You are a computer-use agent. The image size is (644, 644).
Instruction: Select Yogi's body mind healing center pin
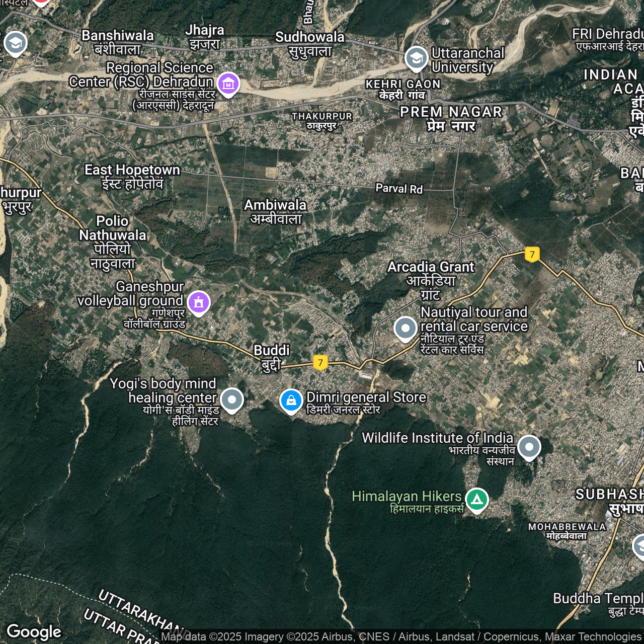[x=232, y=400]
